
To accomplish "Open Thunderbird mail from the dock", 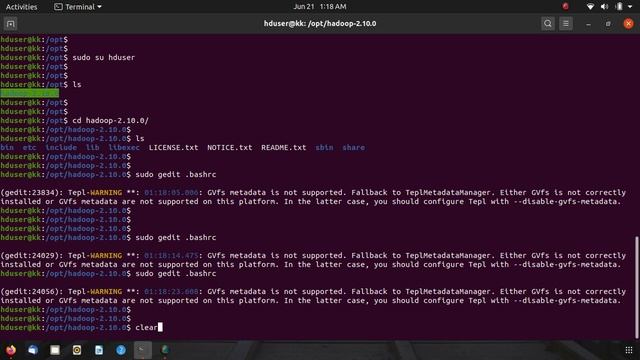I will (x=33, y=350).
